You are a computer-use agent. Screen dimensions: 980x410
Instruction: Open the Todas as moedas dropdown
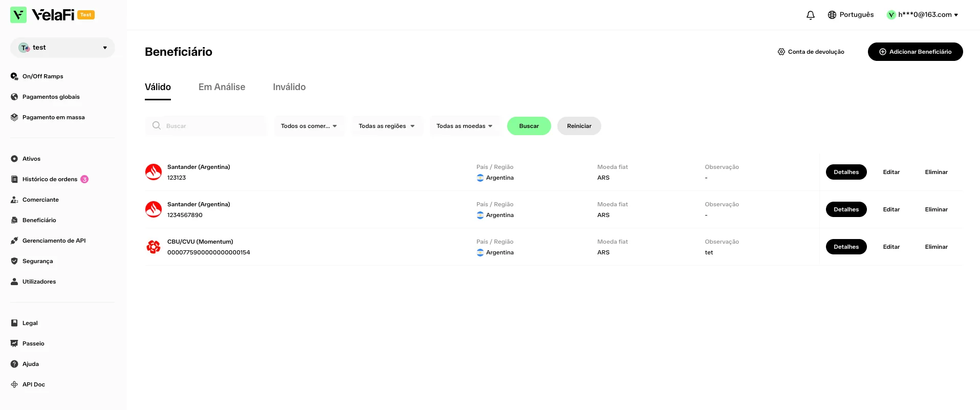pyautogui.click(x=465, y=126)
